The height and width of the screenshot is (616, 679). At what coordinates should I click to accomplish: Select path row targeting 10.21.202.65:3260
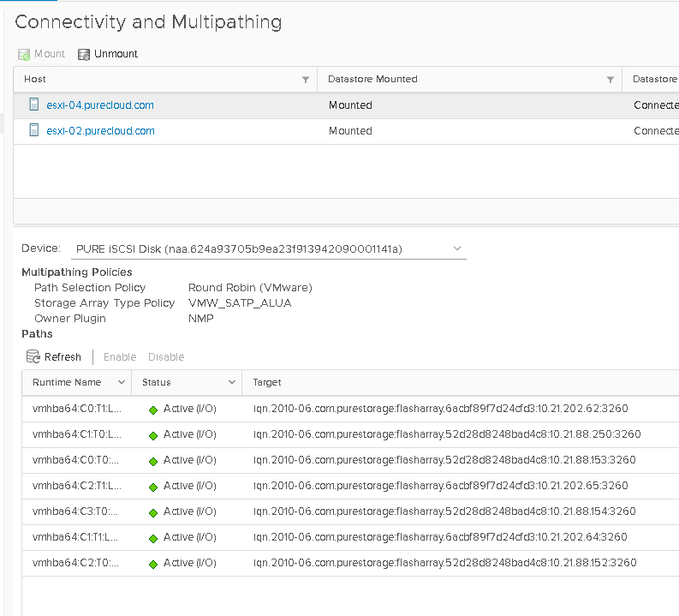coord(440,486)
